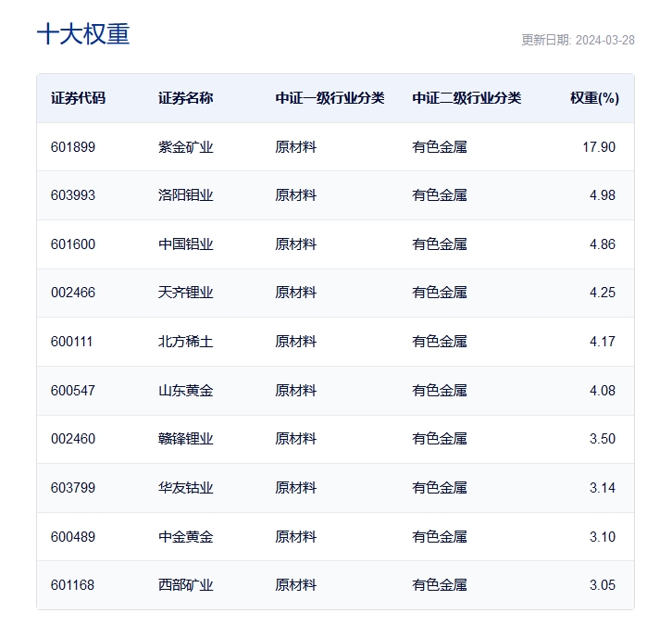672x625 pixels.
Task: Select stock name 西部矿业
Action: (x=185, y=585)
